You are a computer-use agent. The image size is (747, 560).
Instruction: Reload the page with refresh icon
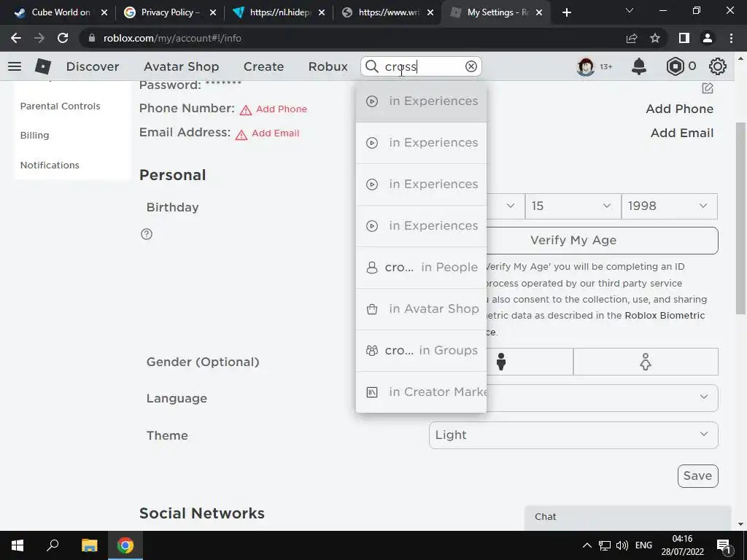[63, 38]
